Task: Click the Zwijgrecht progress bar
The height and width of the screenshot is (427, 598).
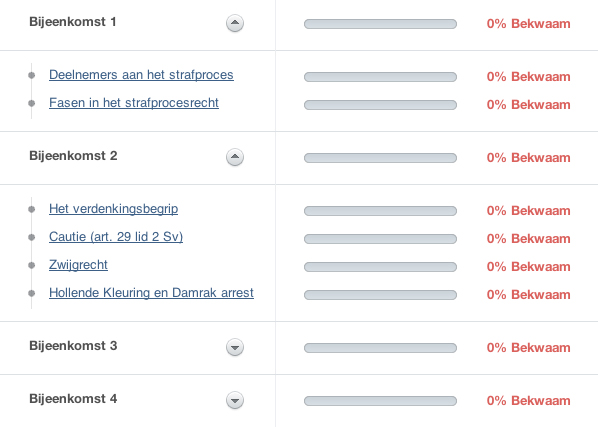Action: tap(380, 267)
